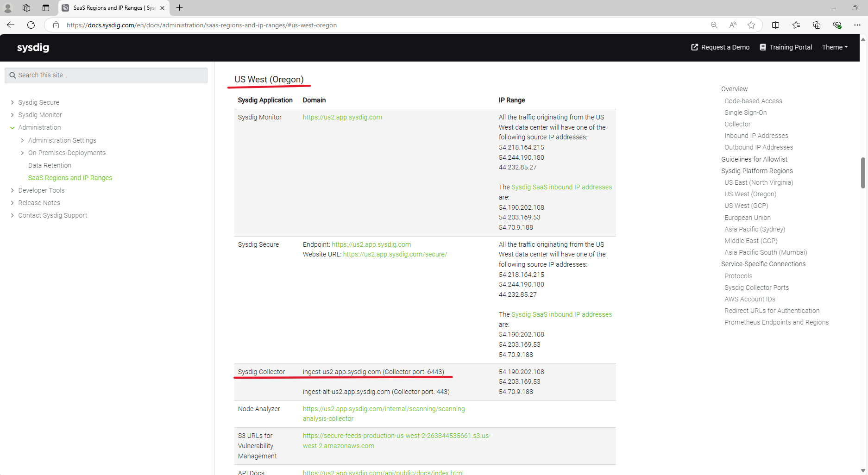
Task: Open the browser zoom magnifier icon
Action: point(714,25)
